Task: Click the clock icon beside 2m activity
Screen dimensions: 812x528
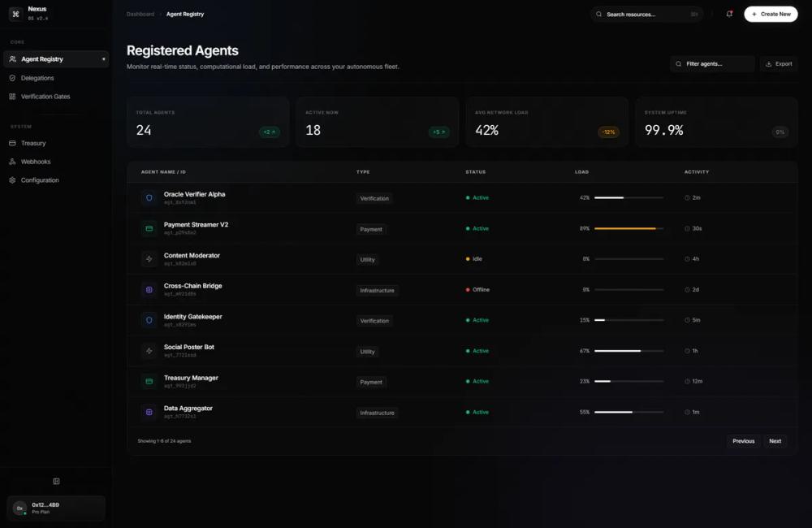Action: pos(687,198)
